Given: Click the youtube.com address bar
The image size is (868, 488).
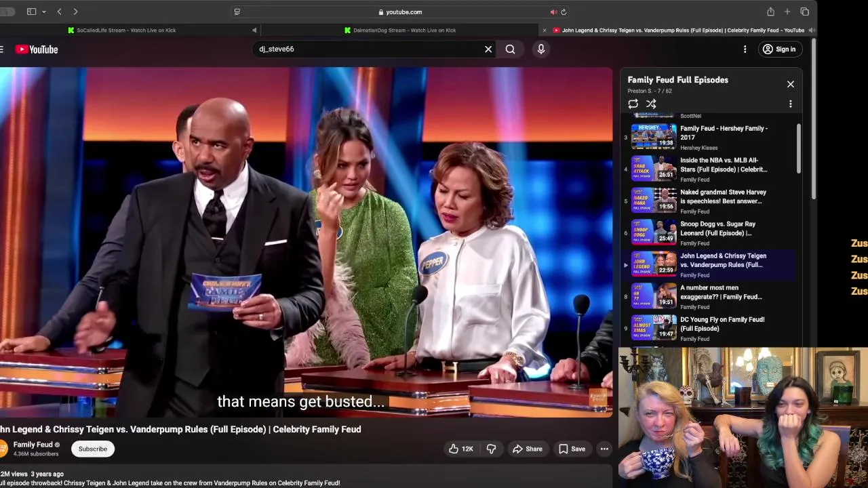Looking at the screenshot, I should click(400, 12).
